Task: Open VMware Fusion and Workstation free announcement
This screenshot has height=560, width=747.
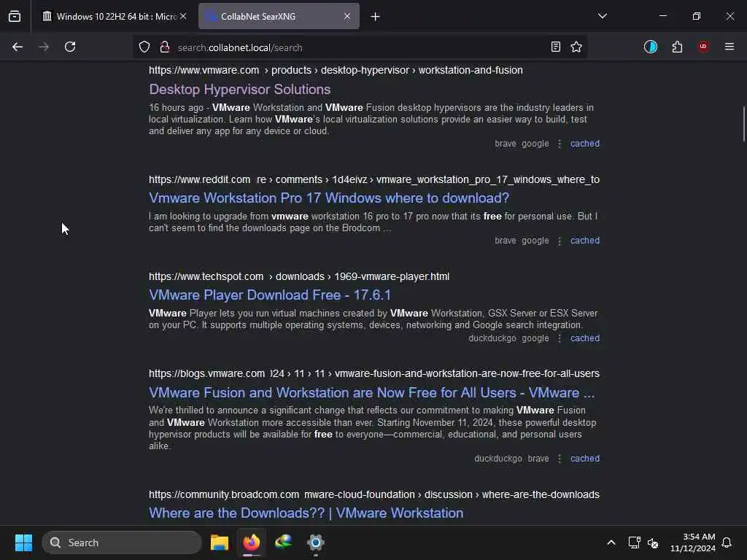Action: [x=371, y=392]
